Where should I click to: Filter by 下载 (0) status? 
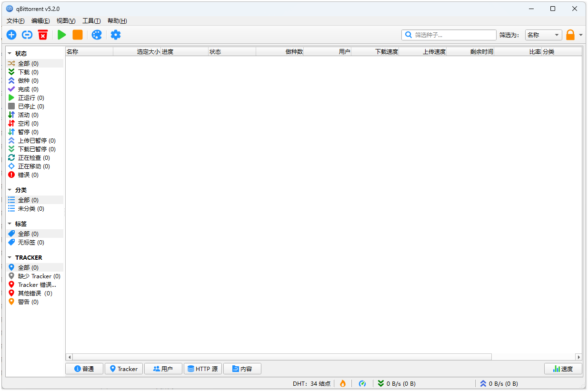pos(35,72)
